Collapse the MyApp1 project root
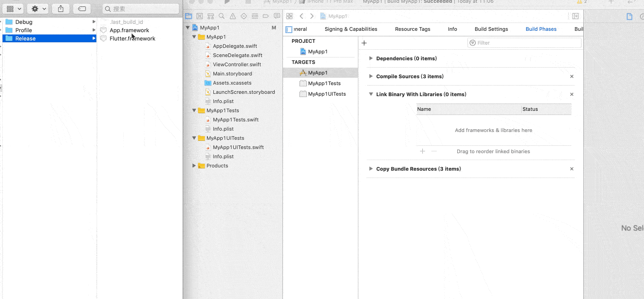Viewport: 644px width, 299px height. tap(188, 28)
